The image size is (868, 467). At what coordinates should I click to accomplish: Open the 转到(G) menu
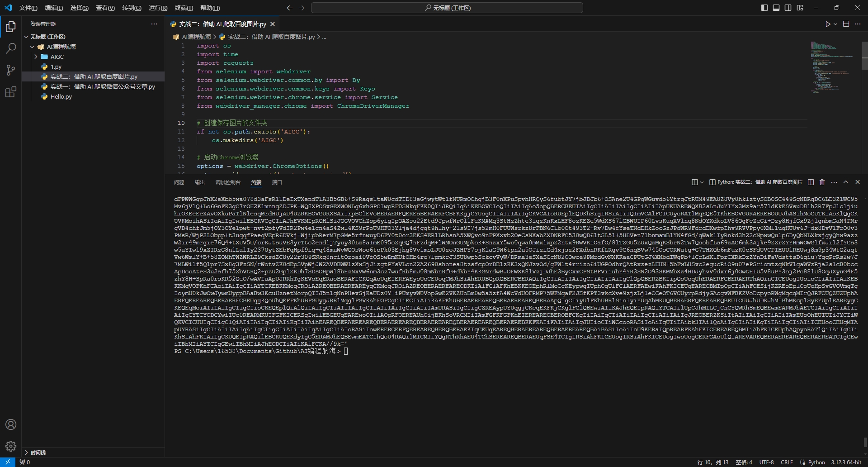pos(132,8)
